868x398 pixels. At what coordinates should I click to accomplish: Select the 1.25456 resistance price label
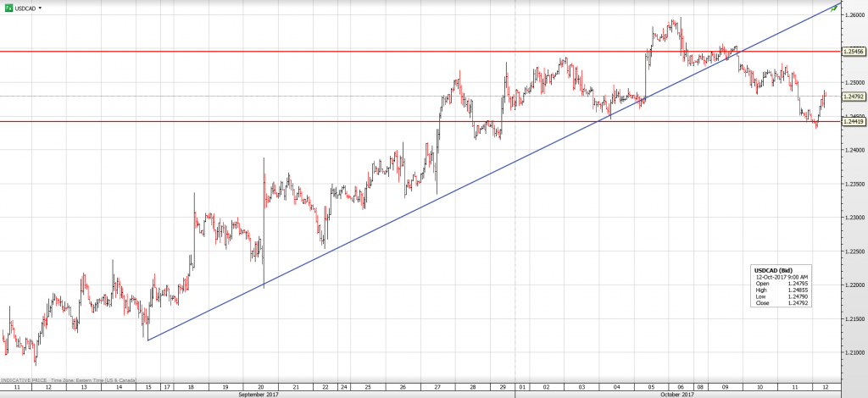point(853,52)
